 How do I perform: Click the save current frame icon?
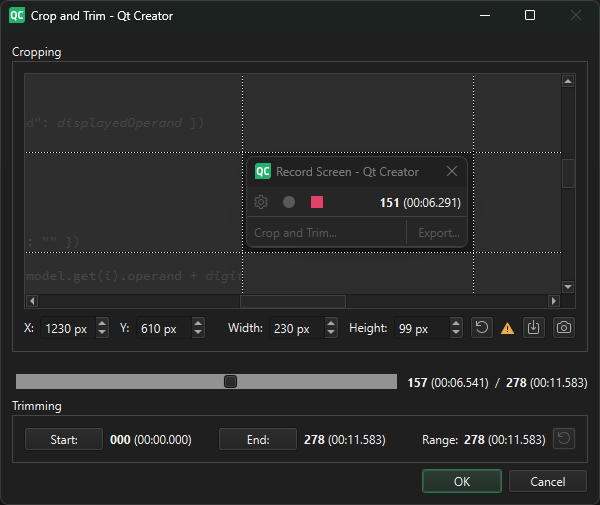(534, 328)
